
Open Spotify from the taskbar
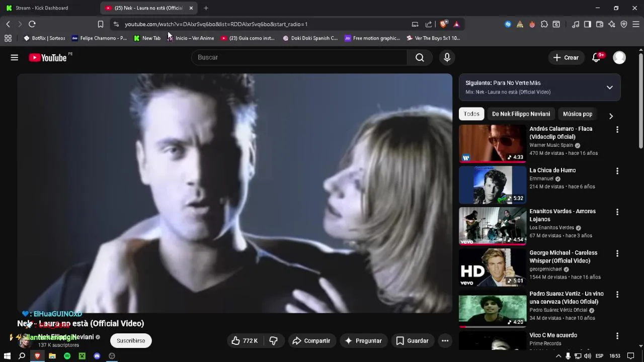(67, 356)
